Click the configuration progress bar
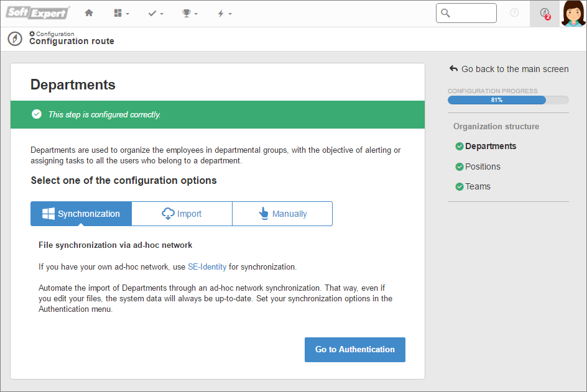This screenshot has width=587, height=392. (x=508, y=100)
